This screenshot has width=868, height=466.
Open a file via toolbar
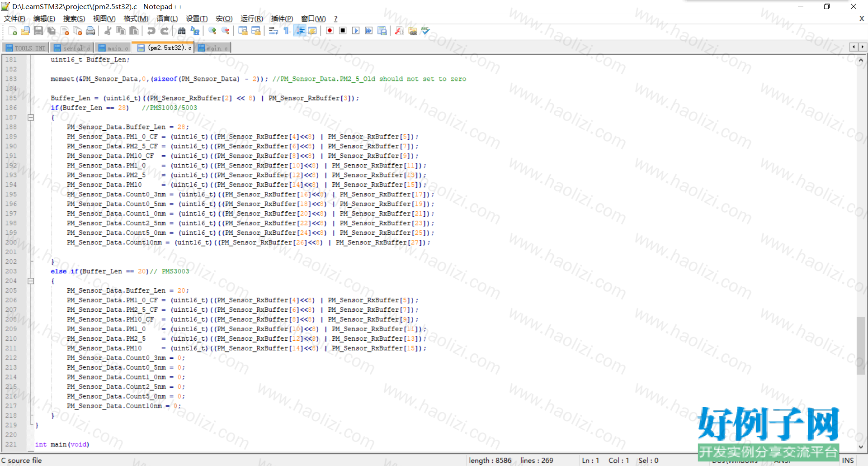pos(25,31)
